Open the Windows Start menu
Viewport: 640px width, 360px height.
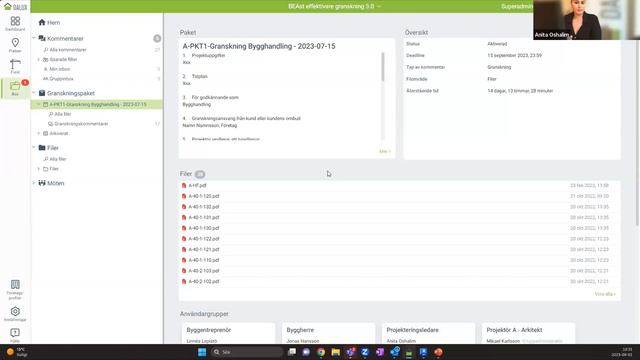click(202, 352)
